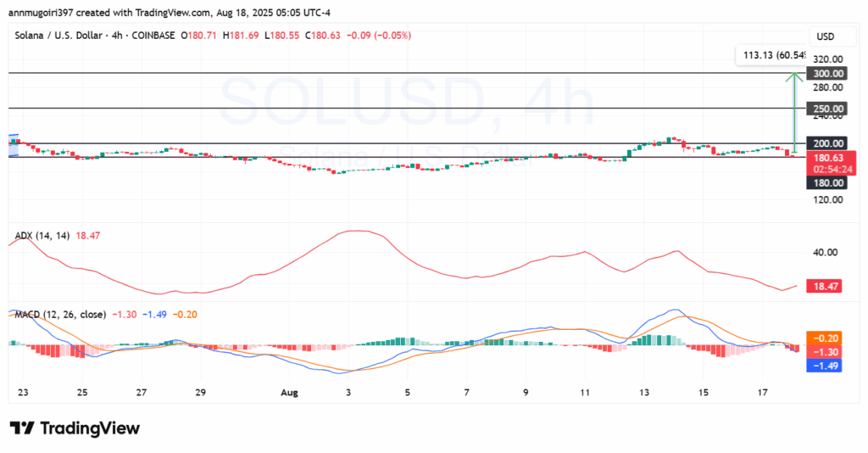868x453 pixels.
Task: Click the MACD legend value −0.20
Action: [x=185, y=314]
